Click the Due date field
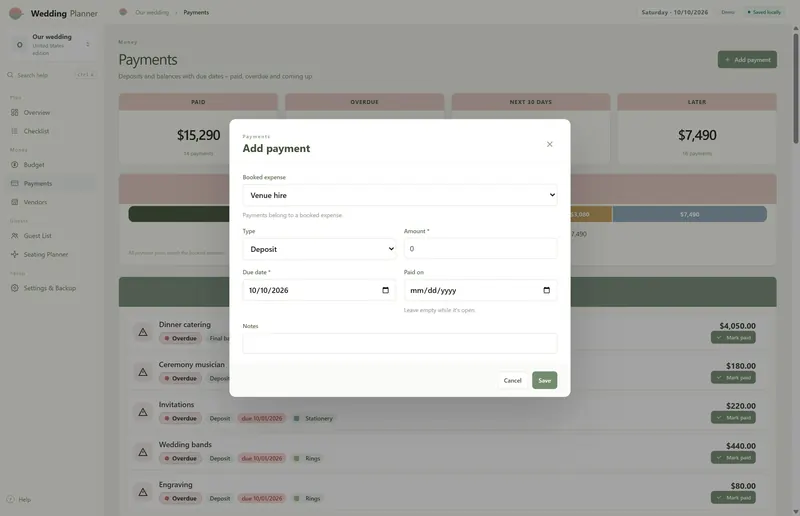Image resolution: width=800 pixels, height=516 pixels. 319,290
